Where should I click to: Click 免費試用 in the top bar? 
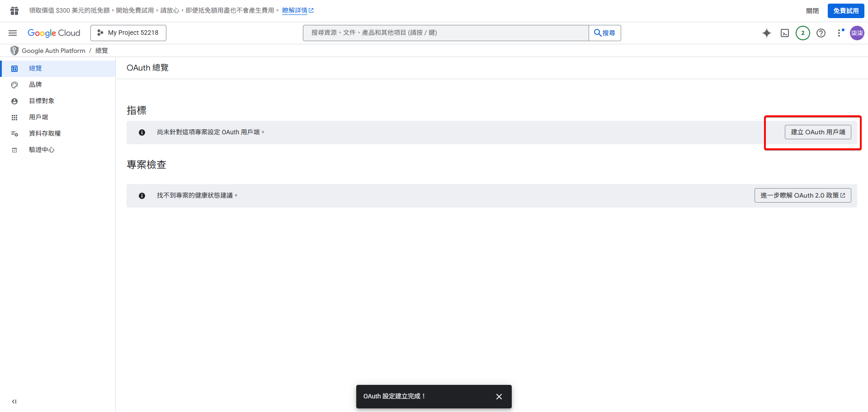pyautogui.click(x=845, y=10)
